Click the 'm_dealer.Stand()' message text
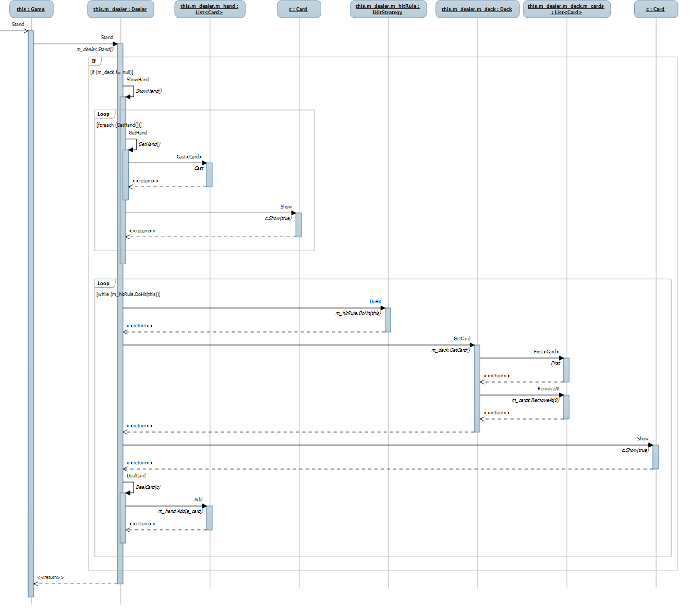This screenshot has height=616, width=692. [x=95, y=50]
